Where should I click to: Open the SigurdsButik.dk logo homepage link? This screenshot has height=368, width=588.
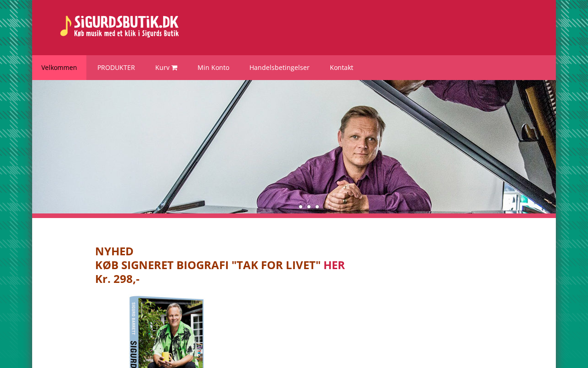pyautogui.click(x=119, y=26)
